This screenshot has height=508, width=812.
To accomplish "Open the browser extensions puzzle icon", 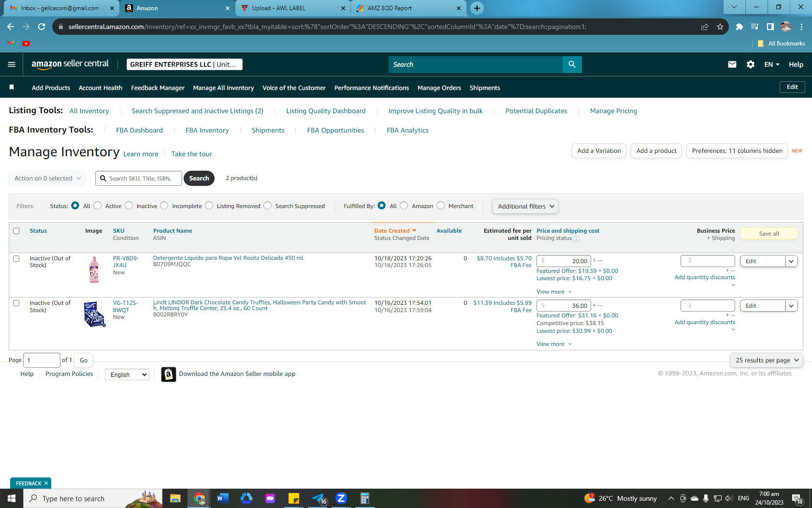I will pos(739,27).
